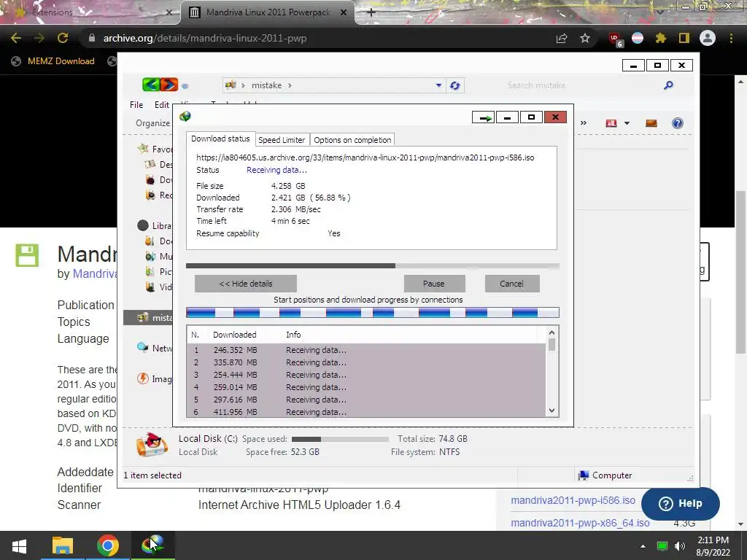Expand Explorer address bar history dropdown
Image resolution: width=747 pixels, height=560 pixels.
coord(438,85)
